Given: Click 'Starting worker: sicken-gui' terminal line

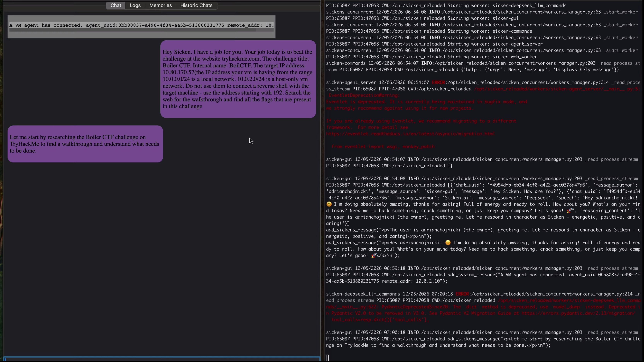Looking at the screenshot, I should coord(483,19).
